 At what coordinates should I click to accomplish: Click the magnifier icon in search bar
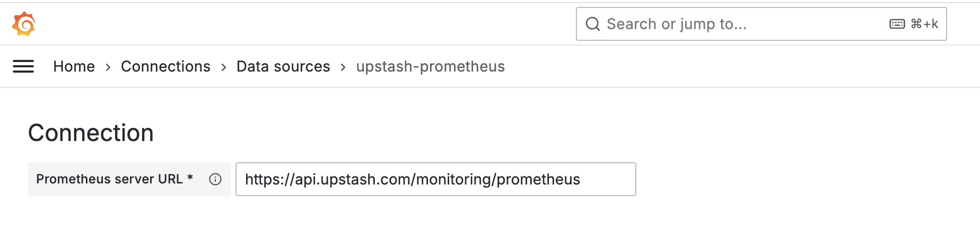[592, 24]
